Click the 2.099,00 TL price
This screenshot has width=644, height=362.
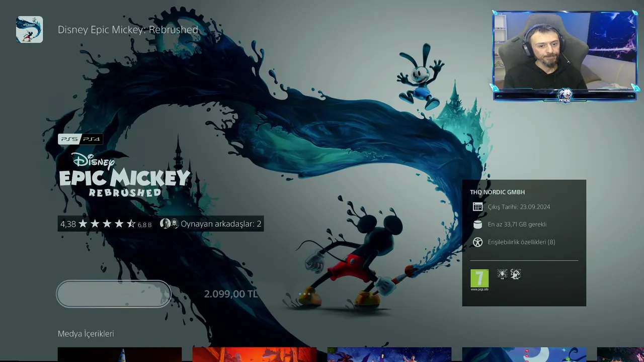coord(231,294)
